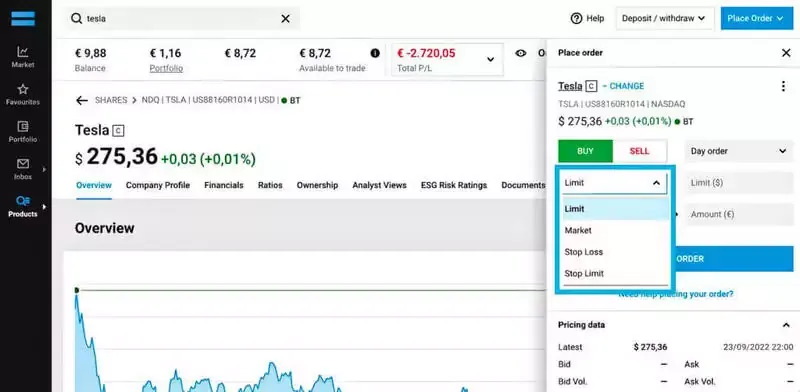Screen dimensions: 800x392
Task: Click the info icon beside Available to trade
Action: click(x=375, y=53)
